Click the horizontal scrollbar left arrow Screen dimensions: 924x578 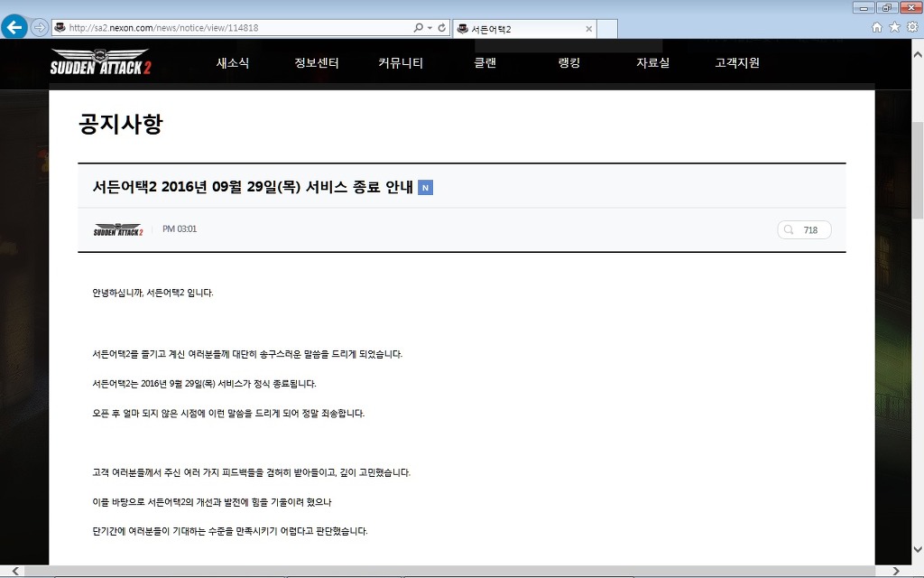15,571
